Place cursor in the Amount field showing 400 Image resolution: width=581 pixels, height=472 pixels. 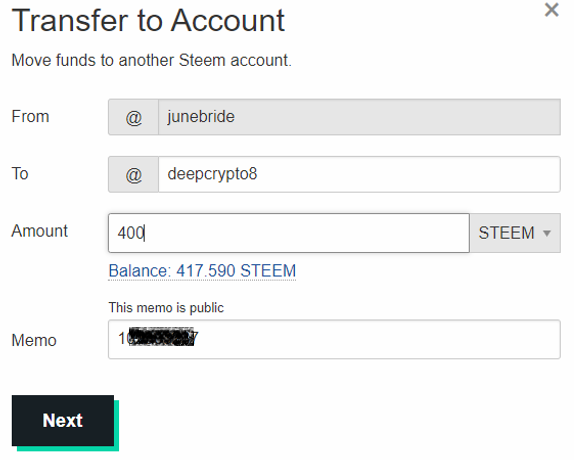289,233
